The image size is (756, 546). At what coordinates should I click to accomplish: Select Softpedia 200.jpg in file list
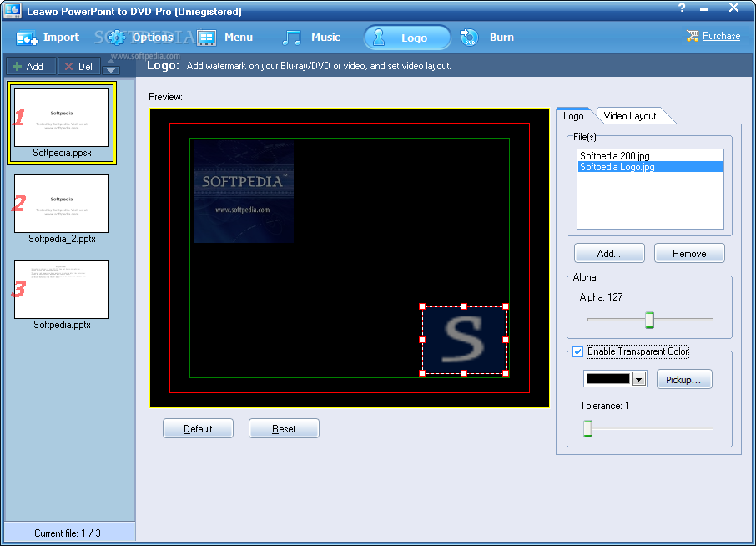[650, 156]
